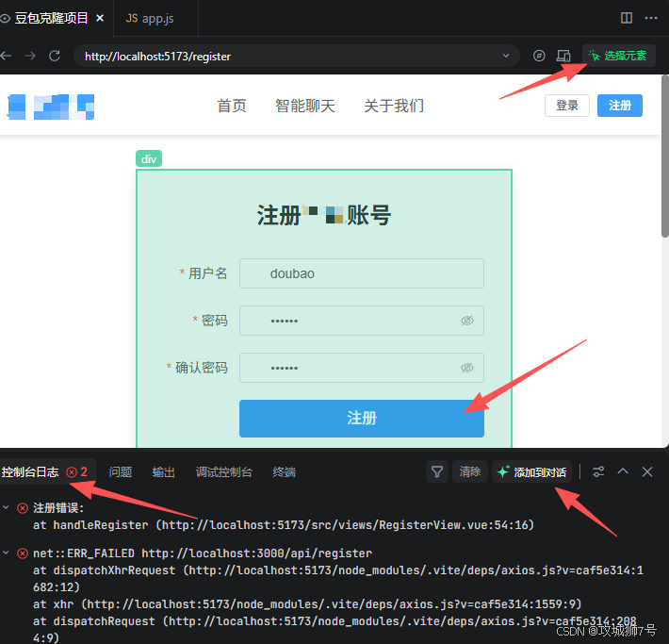Click the http://localhost:3000/api/register error text
The width and height of the screenshot is (669, 644).
click(257, 553)
